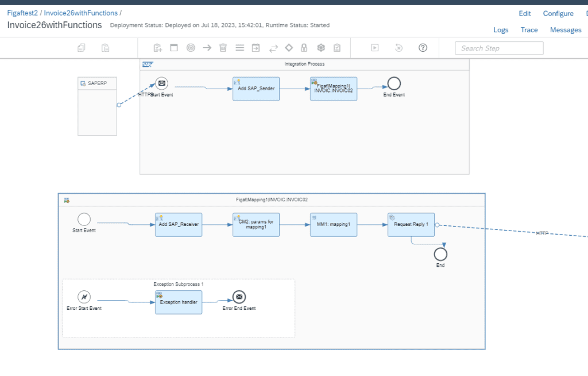The height and width of the screenshot is (376, 588).
Task: Select the Exception handler step
Action: coord(179,302)
